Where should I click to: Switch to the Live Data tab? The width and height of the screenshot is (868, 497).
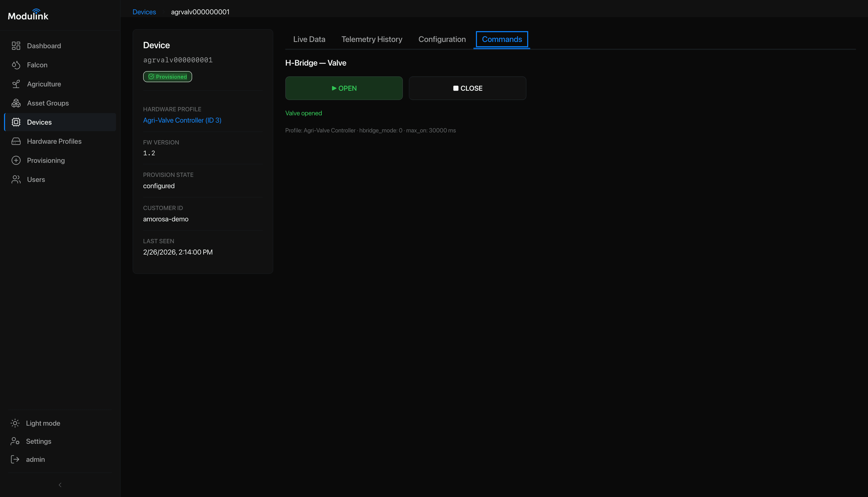click(309, 39)
